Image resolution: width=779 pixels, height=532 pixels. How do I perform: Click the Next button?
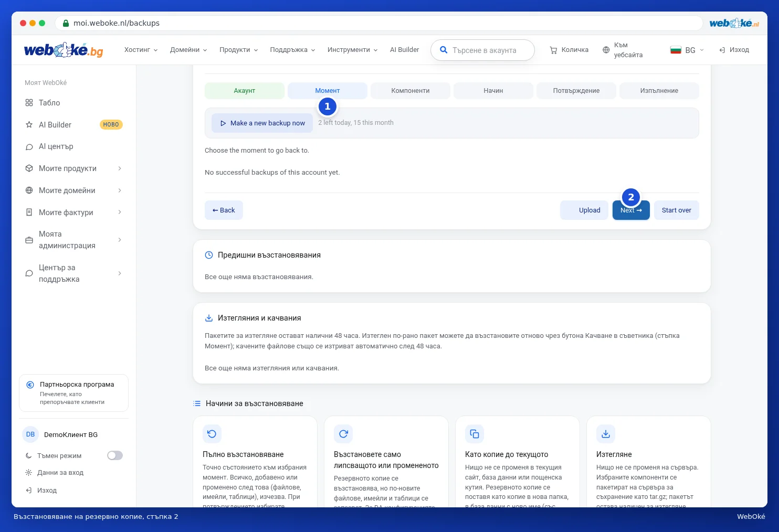click(631, 210)
